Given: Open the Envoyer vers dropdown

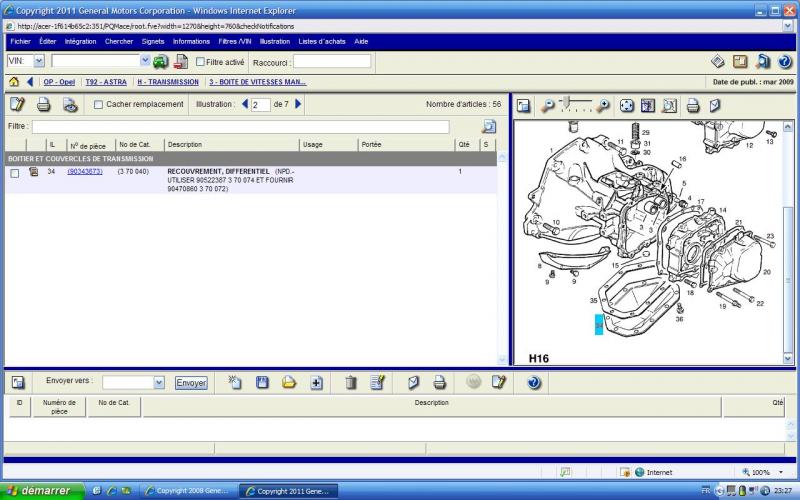Looking at the screenshot, I should 159,382.
